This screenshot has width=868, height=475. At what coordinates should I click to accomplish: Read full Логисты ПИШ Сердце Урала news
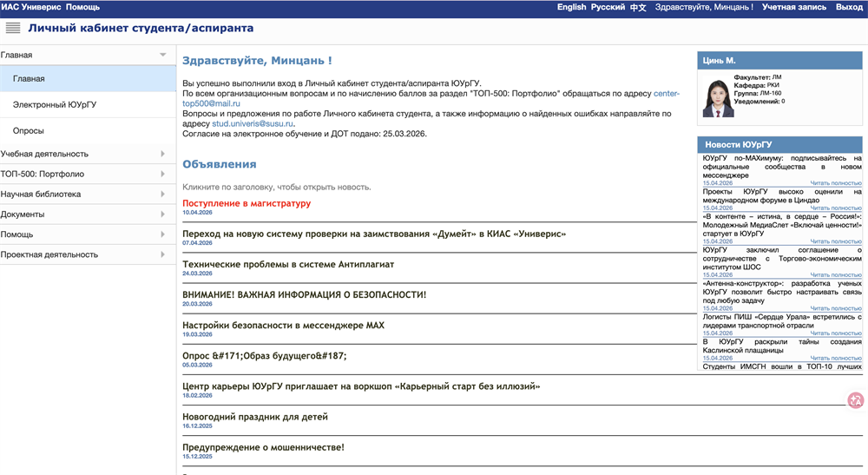(836, 333)
